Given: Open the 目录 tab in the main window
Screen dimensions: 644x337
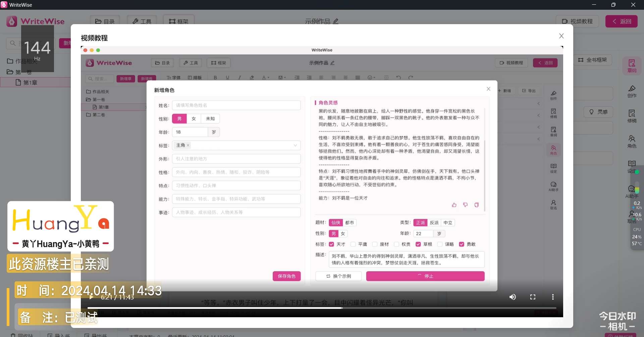Looking at the screenshot, I should point(105,21).
